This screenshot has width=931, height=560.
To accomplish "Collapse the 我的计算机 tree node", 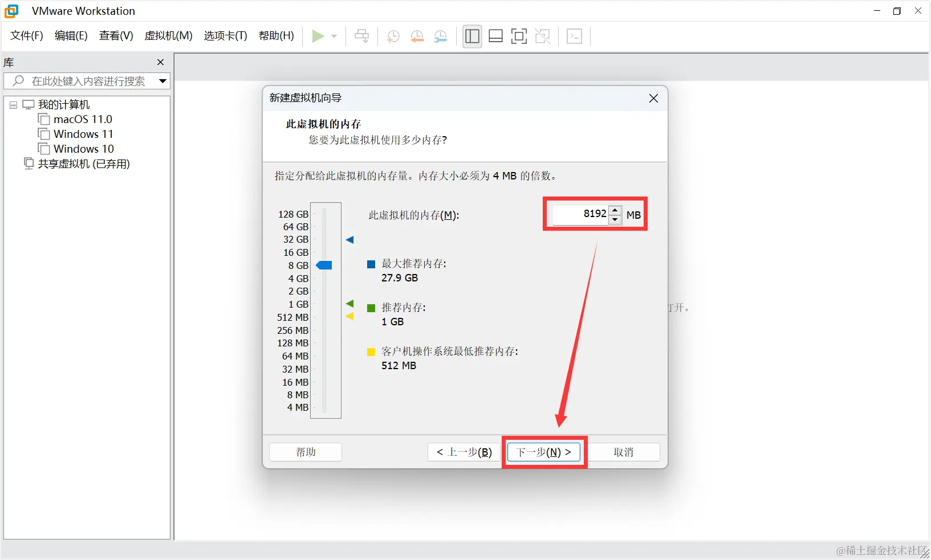I will click(x=13, y=105).
